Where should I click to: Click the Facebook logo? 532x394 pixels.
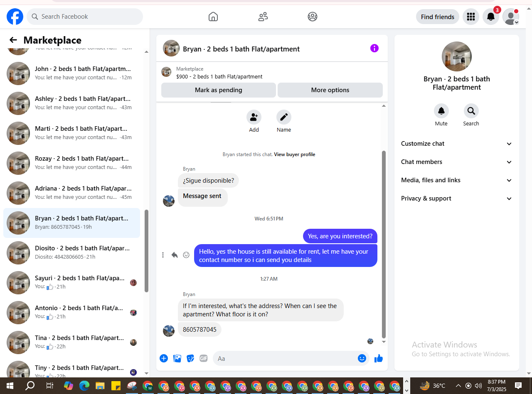click(x=15, y=17)
